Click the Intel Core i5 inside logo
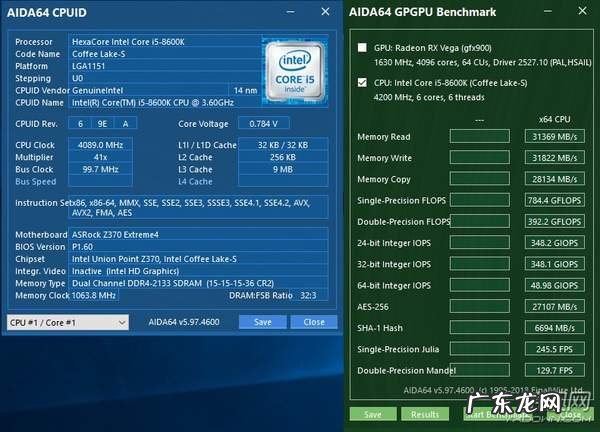600x432 pixels. [x=295, y=72]
